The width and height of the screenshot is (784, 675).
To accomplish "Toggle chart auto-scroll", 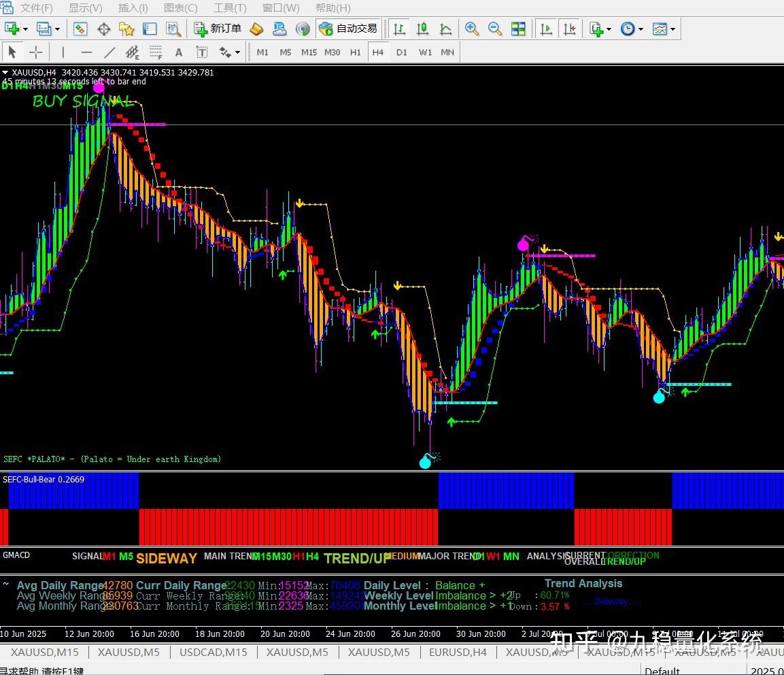I will point(546,29).
